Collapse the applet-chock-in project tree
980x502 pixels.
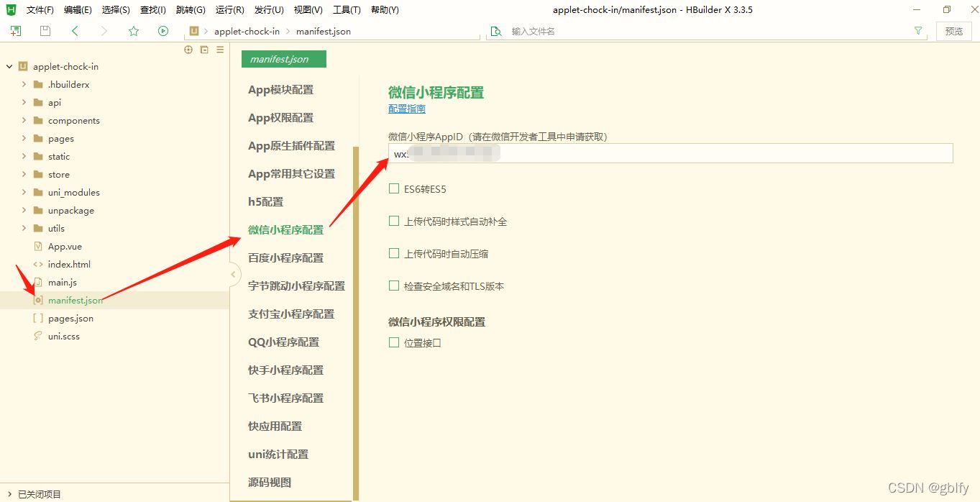click(x=9, y=66)
